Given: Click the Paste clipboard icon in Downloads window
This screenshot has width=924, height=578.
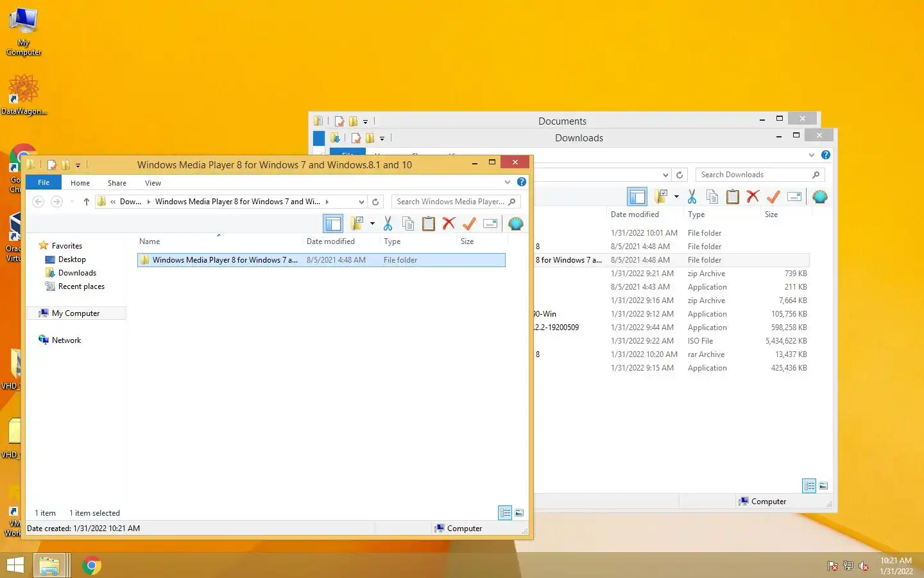Looking at the screenshot, I should click(x=733, y=197).
